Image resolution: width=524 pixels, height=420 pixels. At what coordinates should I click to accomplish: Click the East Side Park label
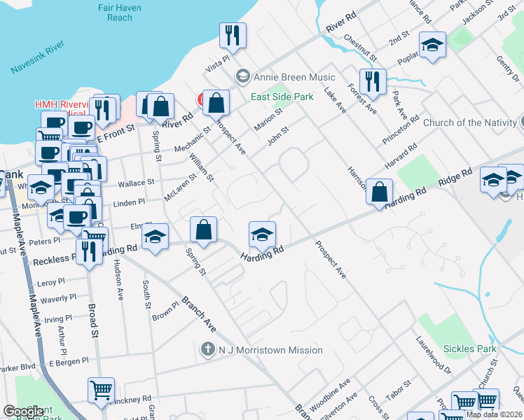coord(282,97)
